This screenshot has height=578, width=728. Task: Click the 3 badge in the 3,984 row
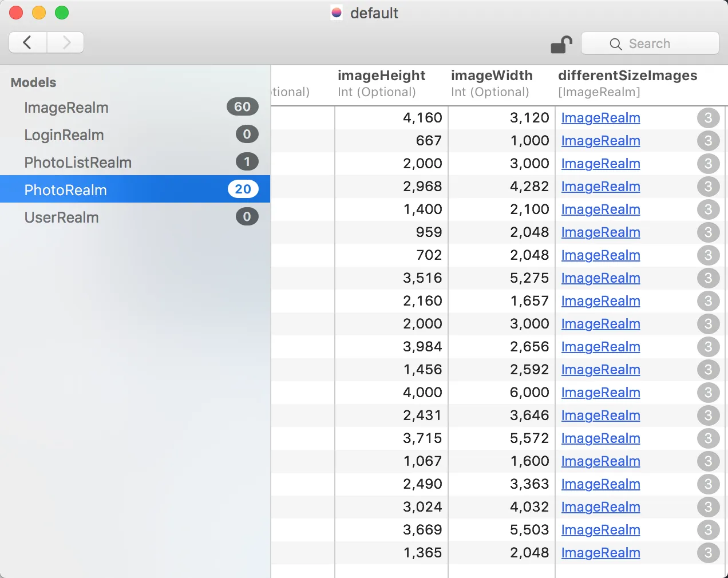tap(708, 347)
